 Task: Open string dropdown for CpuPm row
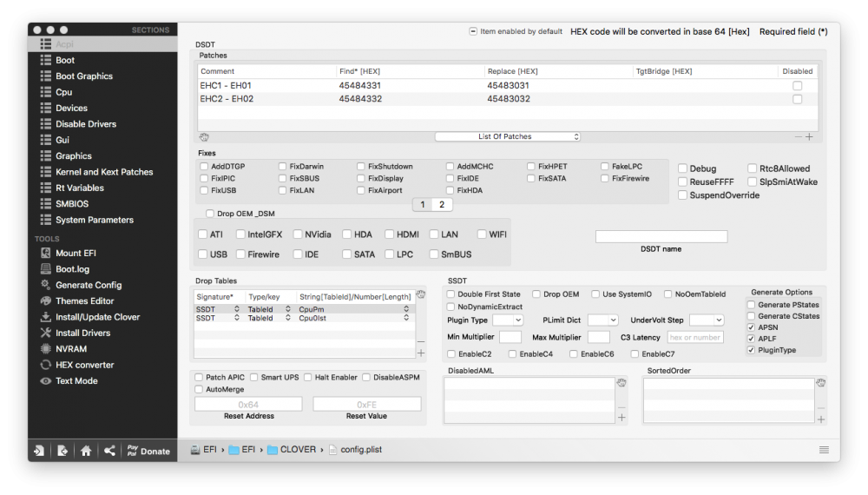click(x=406, y=309)
